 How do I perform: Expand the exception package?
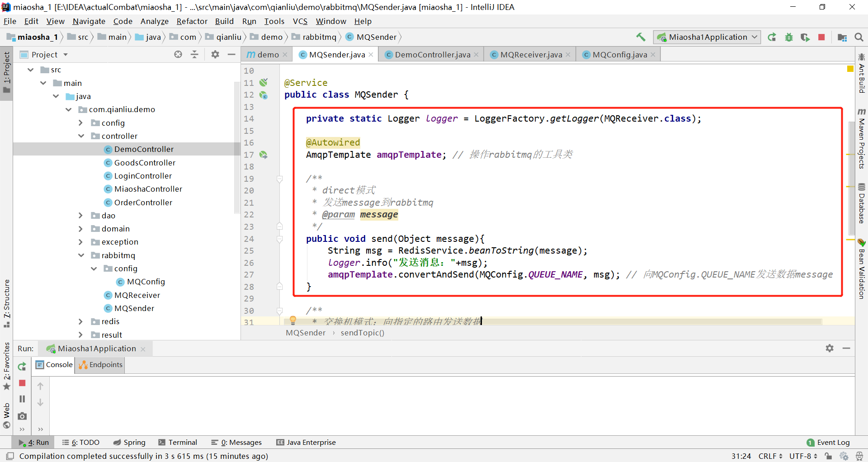pos(81,242)
